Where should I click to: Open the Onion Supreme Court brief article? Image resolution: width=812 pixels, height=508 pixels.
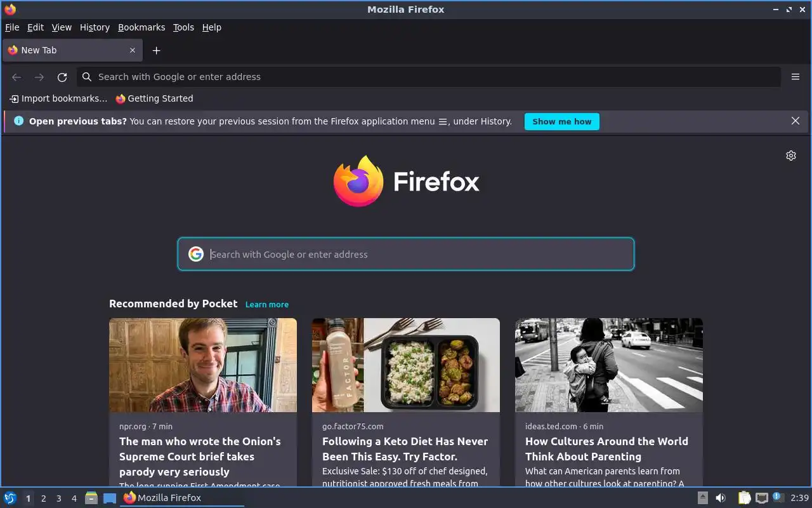[x=200, y=457]
